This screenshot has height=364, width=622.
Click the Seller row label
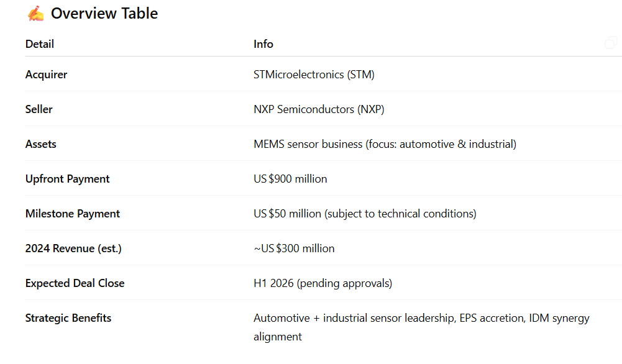39,109
